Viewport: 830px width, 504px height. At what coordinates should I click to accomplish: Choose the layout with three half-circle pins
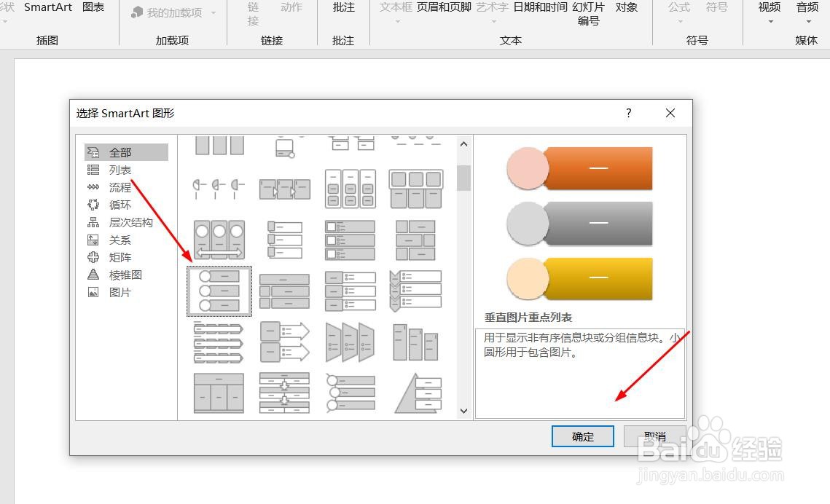click(219, 189)
